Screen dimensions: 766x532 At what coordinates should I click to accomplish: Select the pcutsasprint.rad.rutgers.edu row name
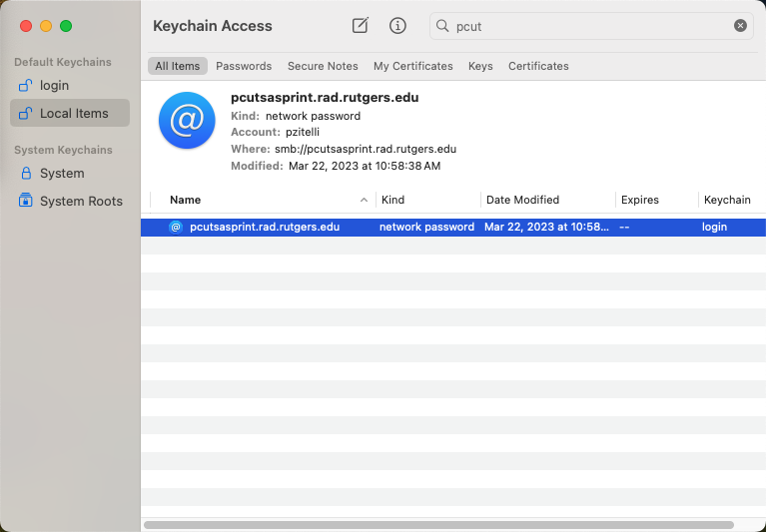[x=265, y=227]
